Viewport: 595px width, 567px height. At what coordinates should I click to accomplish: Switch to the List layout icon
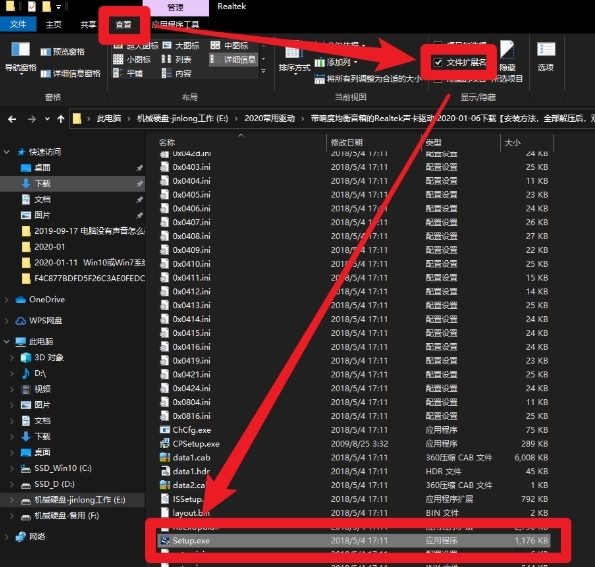(167, 60)
